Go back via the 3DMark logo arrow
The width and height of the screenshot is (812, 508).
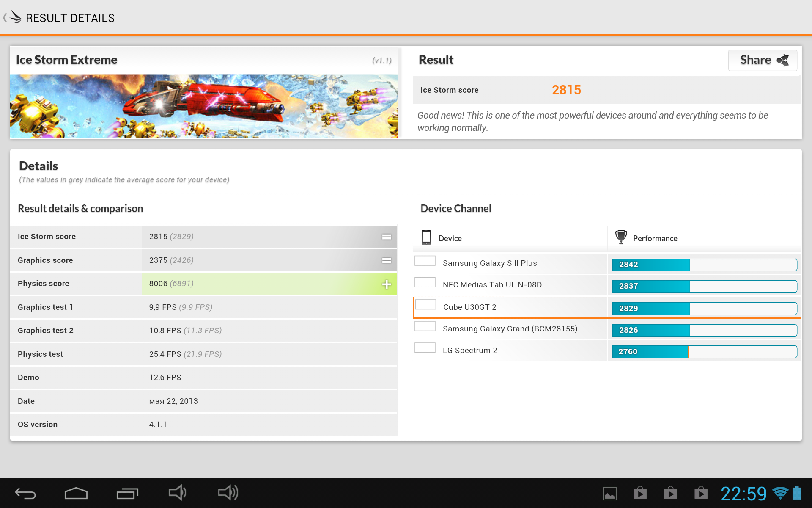pos(12,17)
